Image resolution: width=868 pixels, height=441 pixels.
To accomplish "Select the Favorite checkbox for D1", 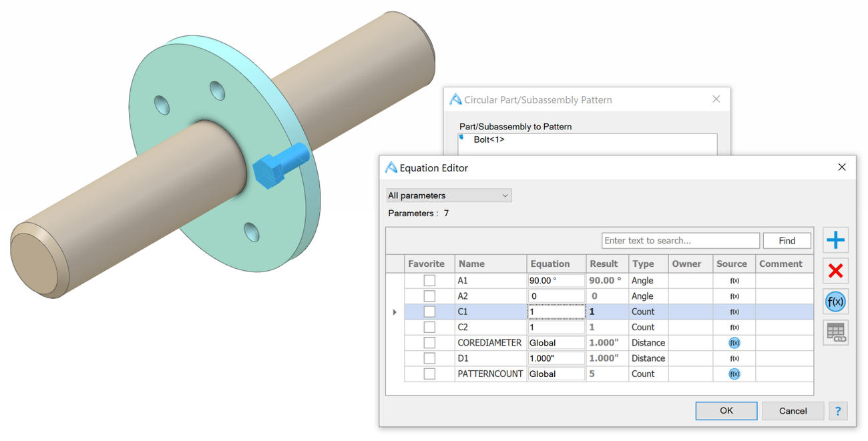I will point(429,358).
